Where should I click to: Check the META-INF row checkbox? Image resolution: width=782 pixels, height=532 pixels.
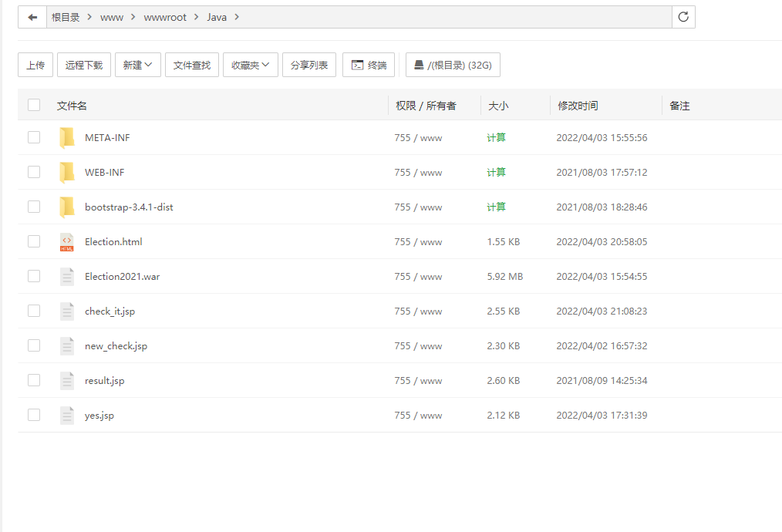pyautogui.click(x=34, y=137)
